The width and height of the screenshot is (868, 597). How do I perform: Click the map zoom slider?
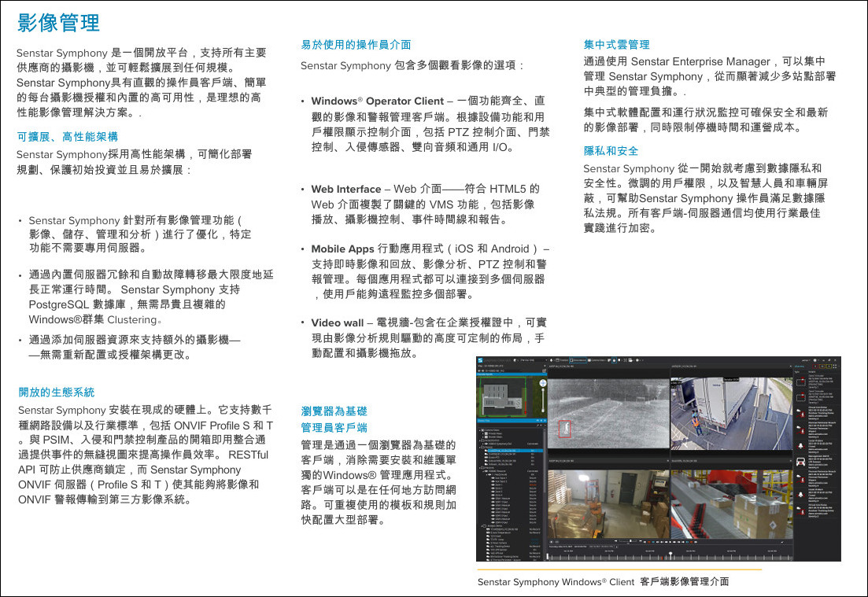tap(543, 401)
